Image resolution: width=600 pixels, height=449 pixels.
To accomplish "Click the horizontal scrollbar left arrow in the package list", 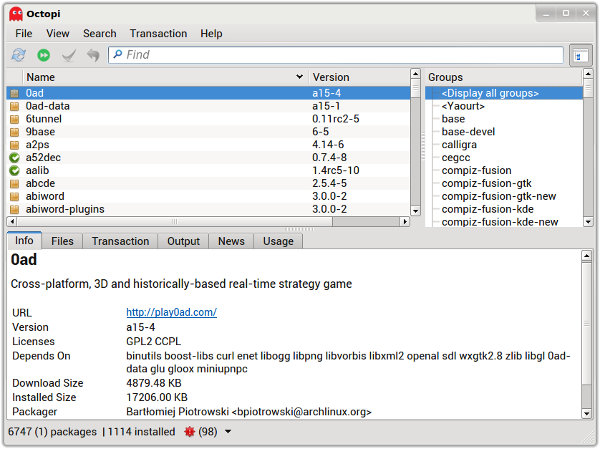I will click(x=12, y=222).
